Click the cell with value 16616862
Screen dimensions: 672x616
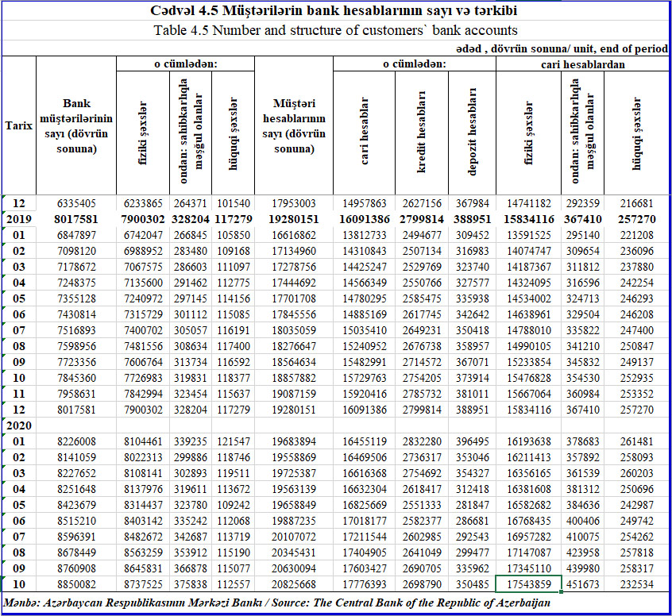click(294, 235)
